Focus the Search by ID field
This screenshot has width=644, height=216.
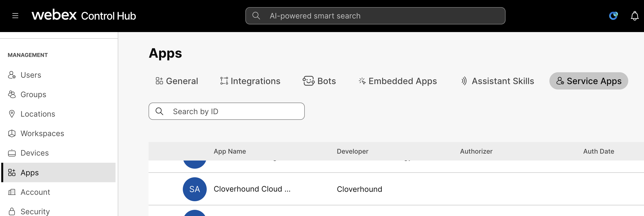226,111
